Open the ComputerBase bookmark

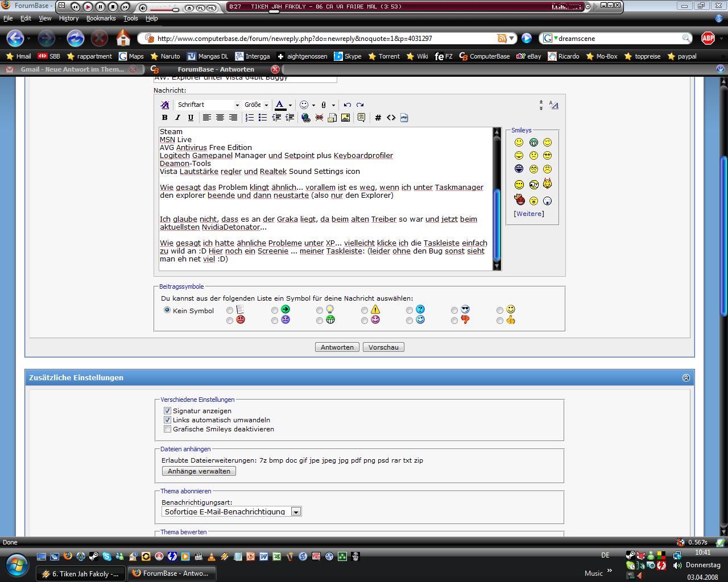485,56
